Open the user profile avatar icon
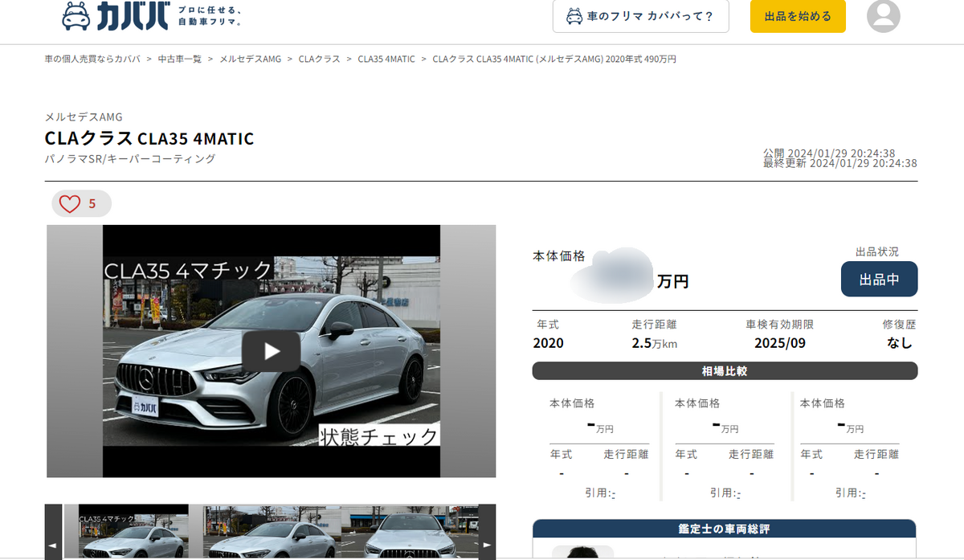The image size is (964, 560). [x=884, y=16]
